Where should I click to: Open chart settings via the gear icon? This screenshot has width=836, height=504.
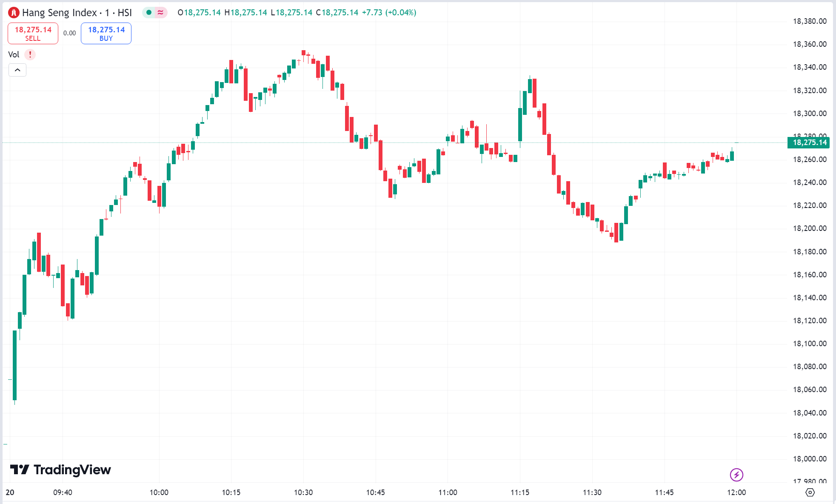click(810, 492)
